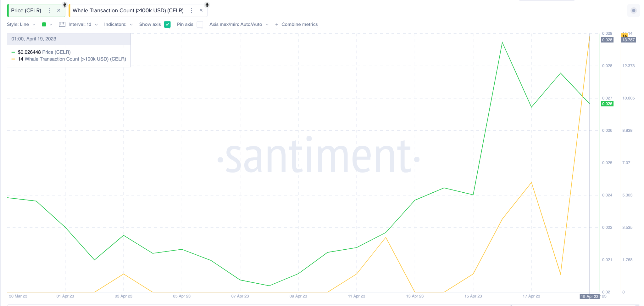Expand the Indicators dropdown
The height and width of the screenshot is (306, 644).
point(119,24)
